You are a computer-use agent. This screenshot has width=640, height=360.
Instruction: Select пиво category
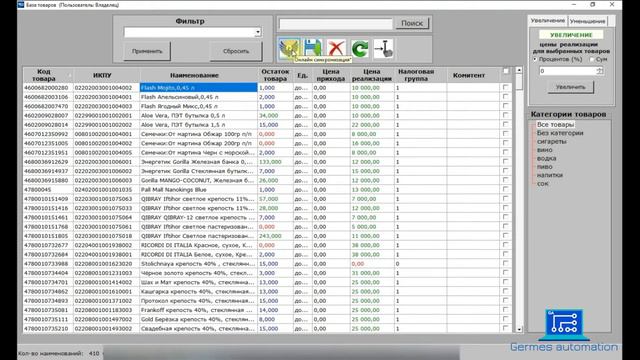point(544,167)
